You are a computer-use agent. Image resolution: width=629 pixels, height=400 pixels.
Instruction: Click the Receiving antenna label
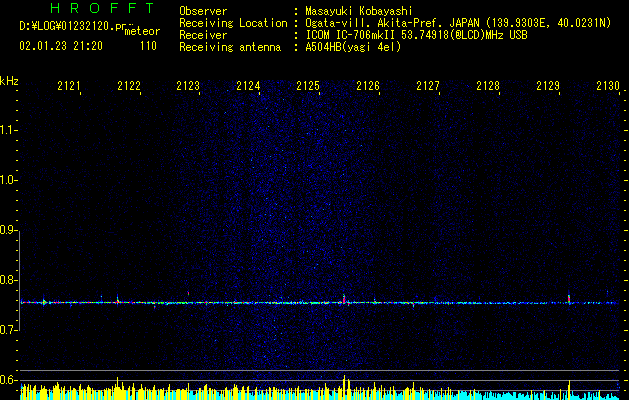pos(230,47)
